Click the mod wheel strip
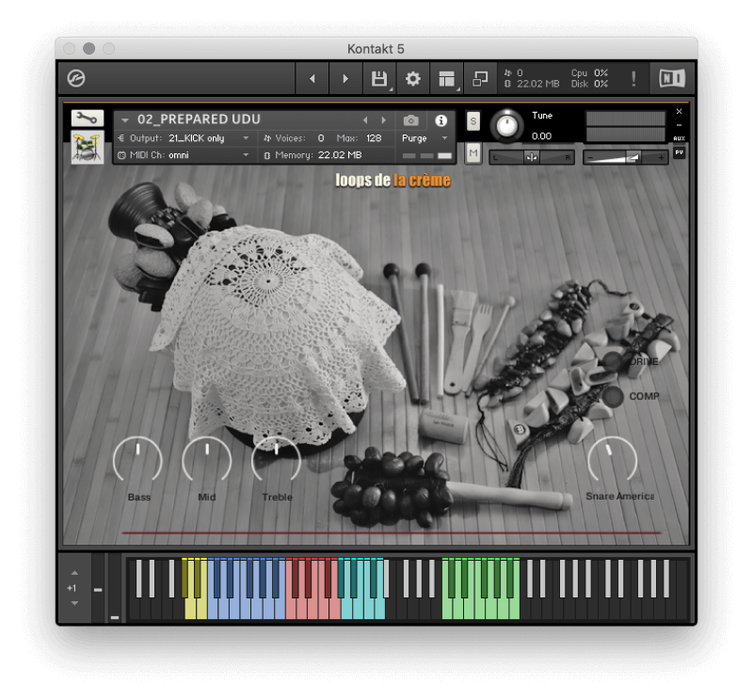The height and width of the screenshot is (700, 753). pos(114,589)
